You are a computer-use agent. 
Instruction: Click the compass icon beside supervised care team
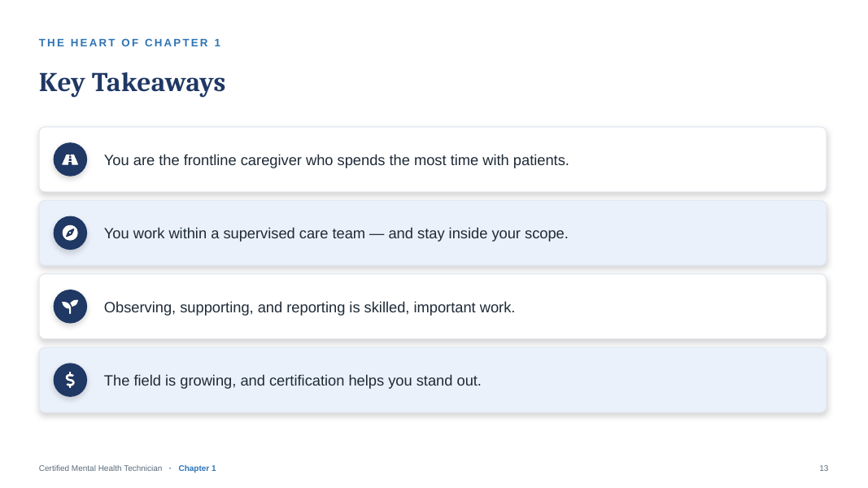pyautogui.click(x=70, y=233)
